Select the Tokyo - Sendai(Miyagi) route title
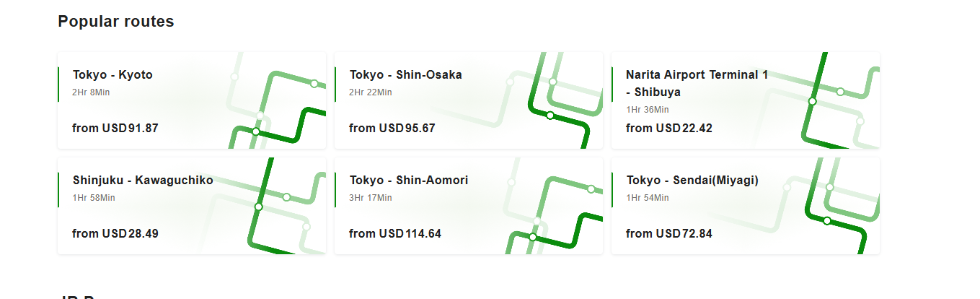The image size is (980, 299). (692, 180)
